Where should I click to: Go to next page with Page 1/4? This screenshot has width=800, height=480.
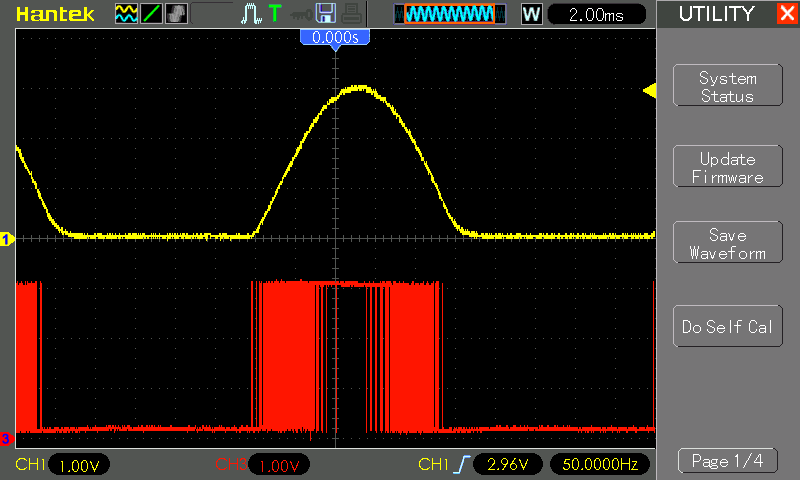[x=727, y=461]
